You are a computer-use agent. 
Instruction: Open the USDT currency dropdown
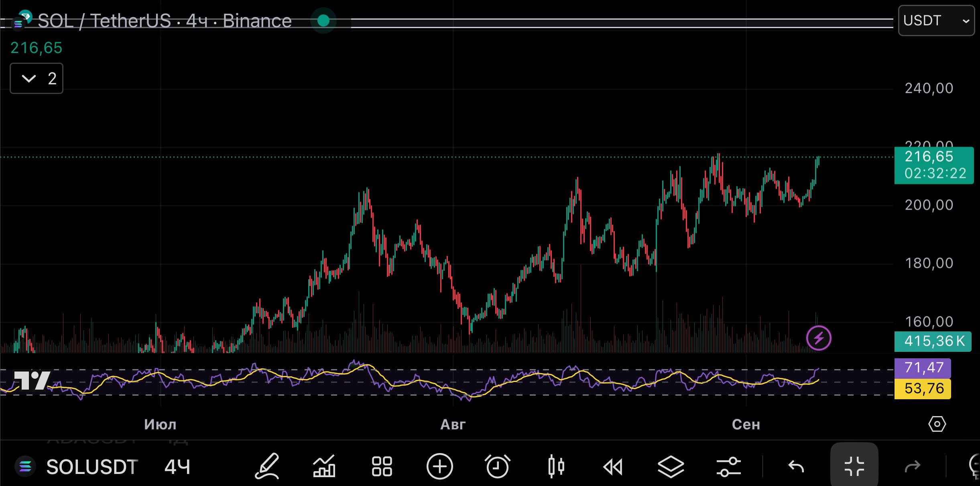[936, 20]
